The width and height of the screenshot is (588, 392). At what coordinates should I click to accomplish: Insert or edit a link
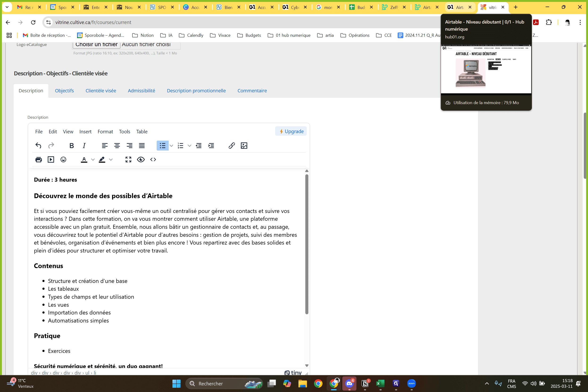point(232,146)
